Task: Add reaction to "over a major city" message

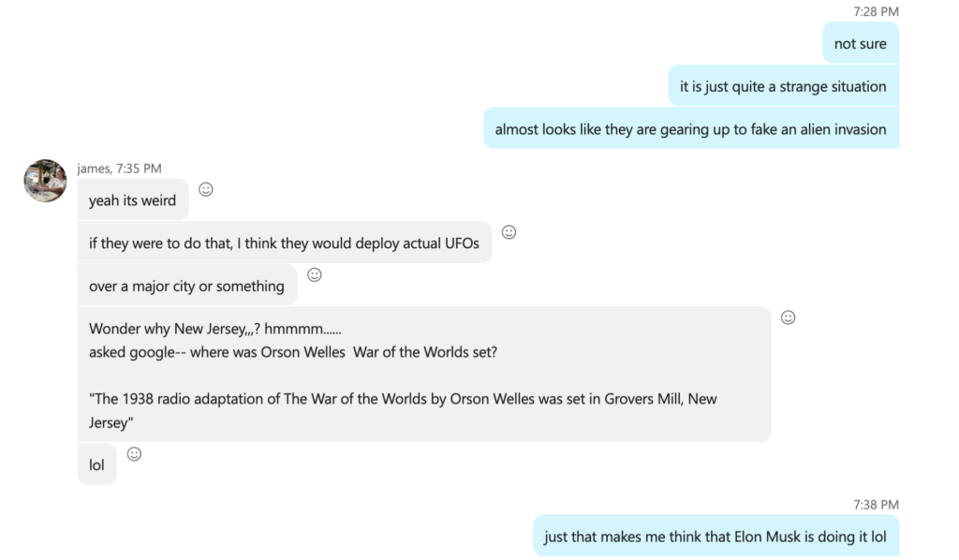Action: [315, 275]
